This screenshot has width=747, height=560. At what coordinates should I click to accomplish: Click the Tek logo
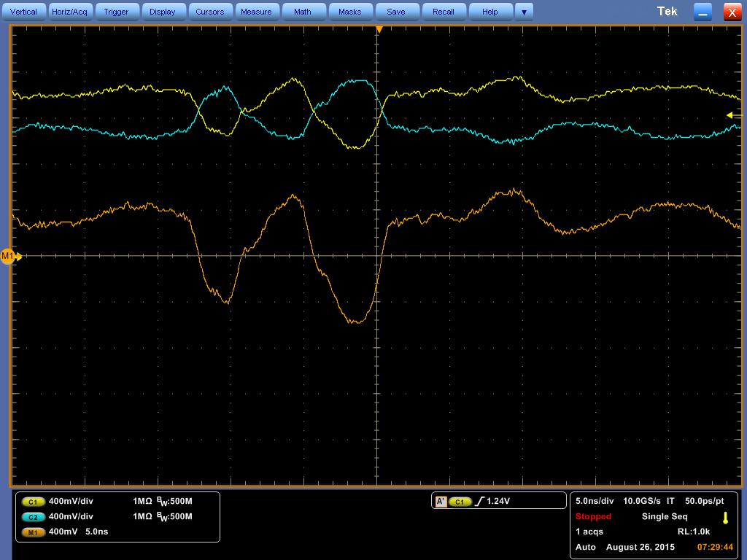point(667,12)
